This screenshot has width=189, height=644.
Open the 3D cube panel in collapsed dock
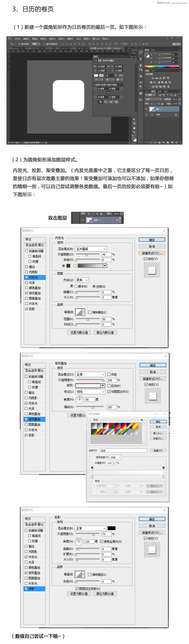tap(141, 93)
